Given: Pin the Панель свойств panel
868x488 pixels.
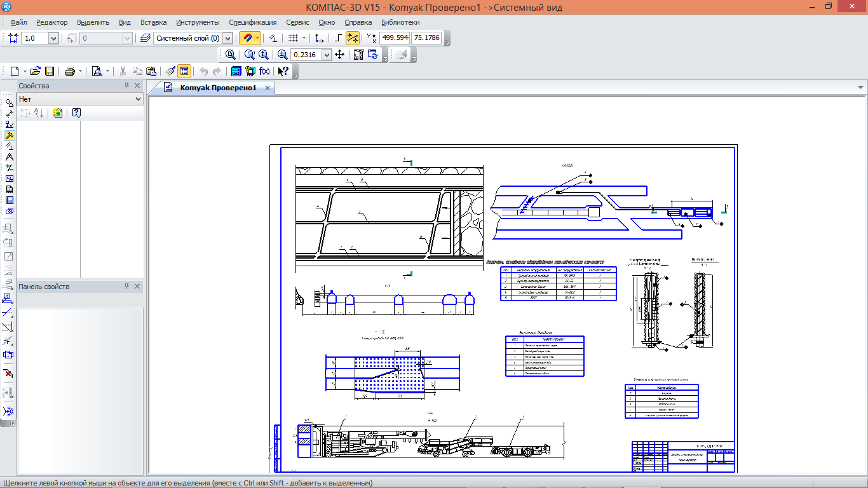Looking at the screenshot, I should (126, 287).
